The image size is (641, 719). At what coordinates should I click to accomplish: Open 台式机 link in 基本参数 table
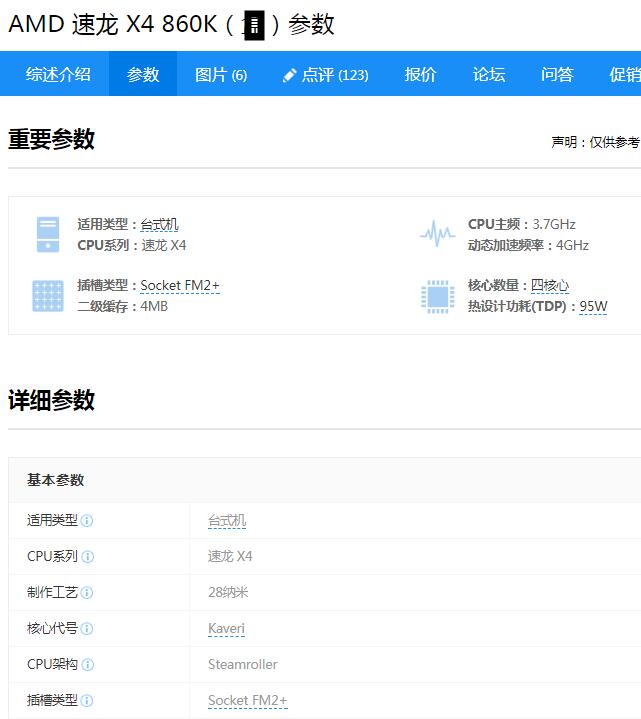(x=227, y=520)
